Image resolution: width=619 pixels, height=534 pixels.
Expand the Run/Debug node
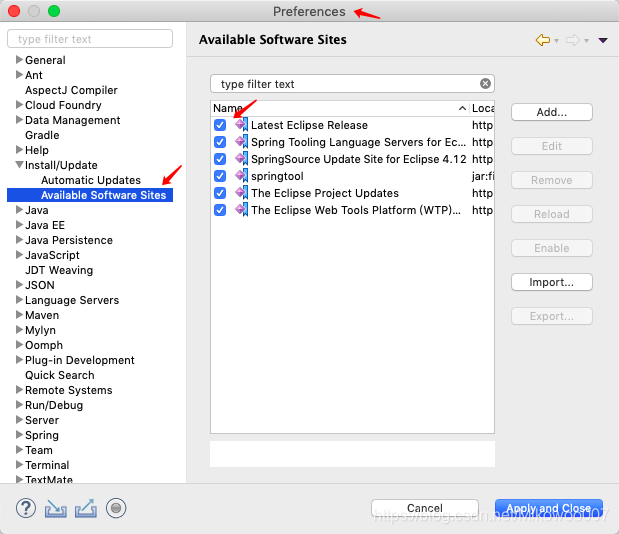19,405
